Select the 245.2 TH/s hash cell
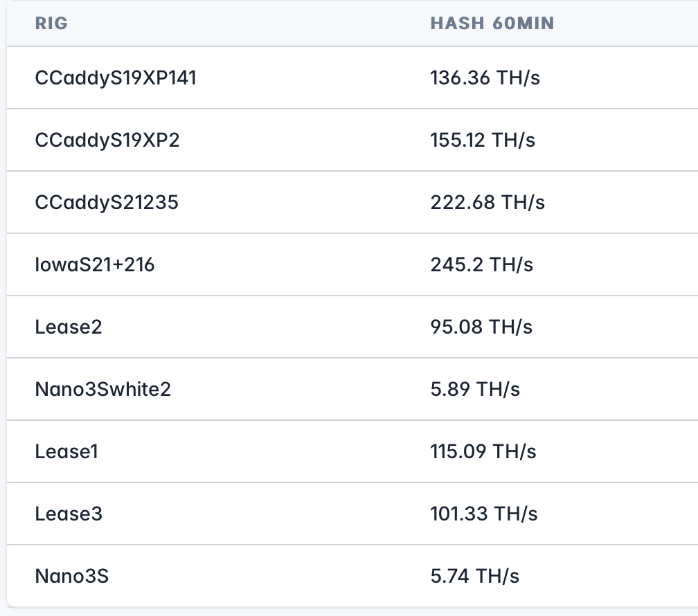Screen dimensions: 698x616 tap(482, 264)
